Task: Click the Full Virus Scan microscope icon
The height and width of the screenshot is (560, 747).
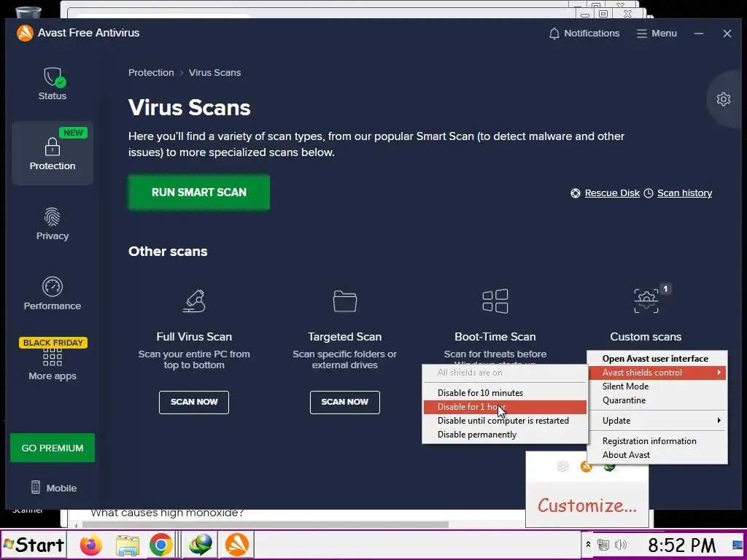Action: click(194, 300)
